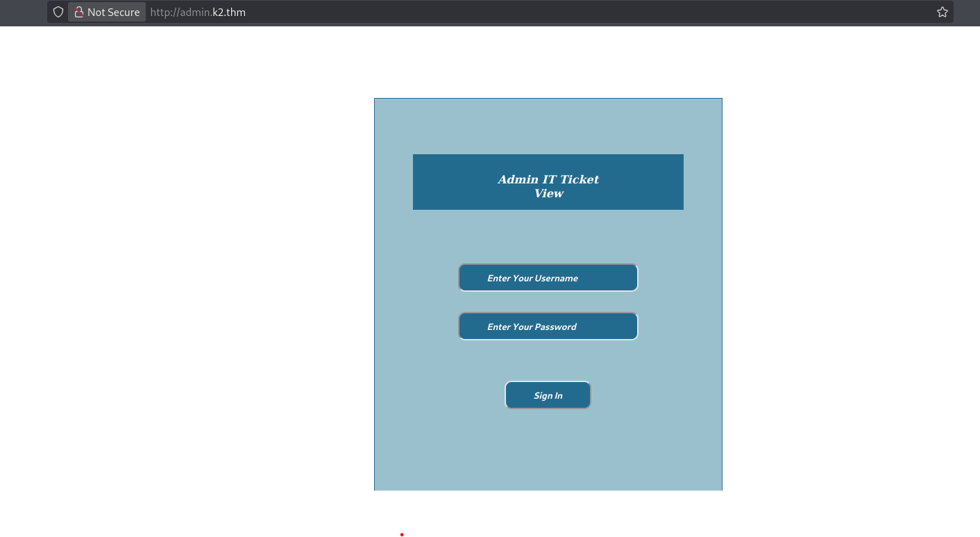Click panel gap between banner and username field
This screenshot has width=980, height=537.
[x=548, y=236]
